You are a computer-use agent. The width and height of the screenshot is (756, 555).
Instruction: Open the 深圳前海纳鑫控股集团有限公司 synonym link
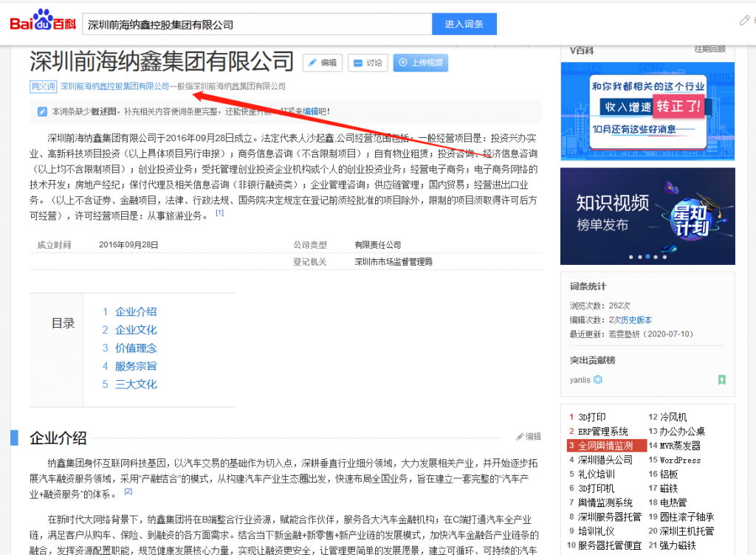114,86
